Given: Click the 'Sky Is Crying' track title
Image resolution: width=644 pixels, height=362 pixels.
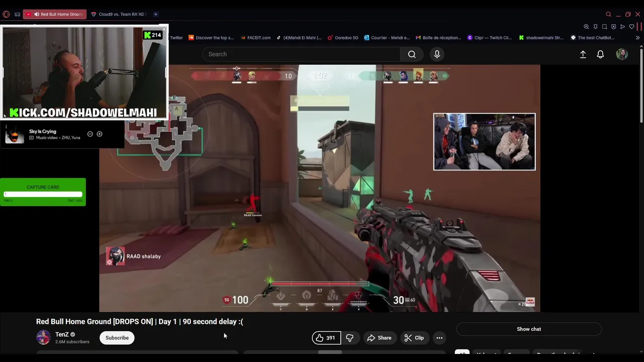Looking at the screenshot, I should (x=42, y=131).
